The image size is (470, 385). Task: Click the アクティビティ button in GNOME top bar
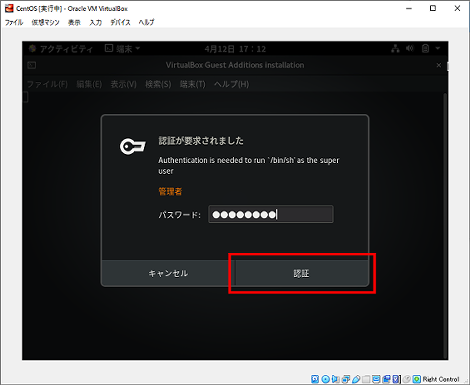pos(61,49)
